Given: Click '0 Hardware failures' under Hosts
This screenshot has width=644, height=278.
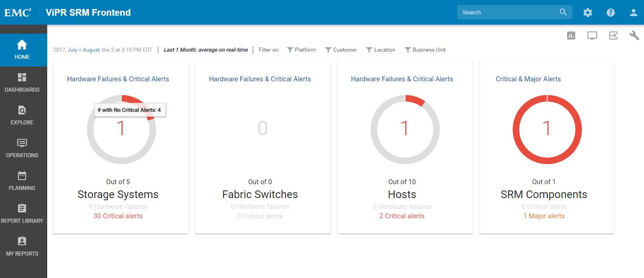Looking at the screenshot, I should coord(402,207).
